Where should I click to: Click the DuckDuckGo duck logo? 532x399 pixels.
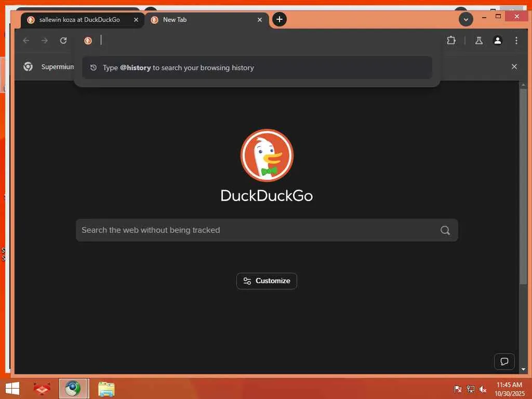coord(267,155)
